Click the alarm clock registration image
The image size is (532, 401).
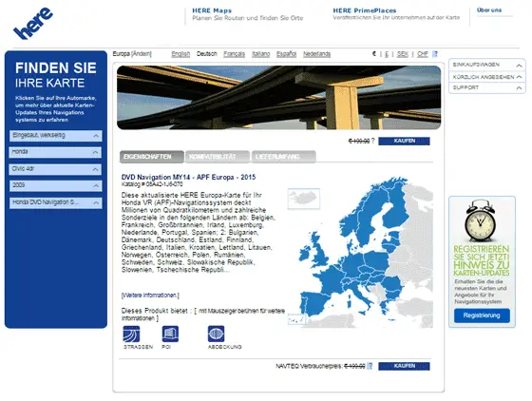481,220
